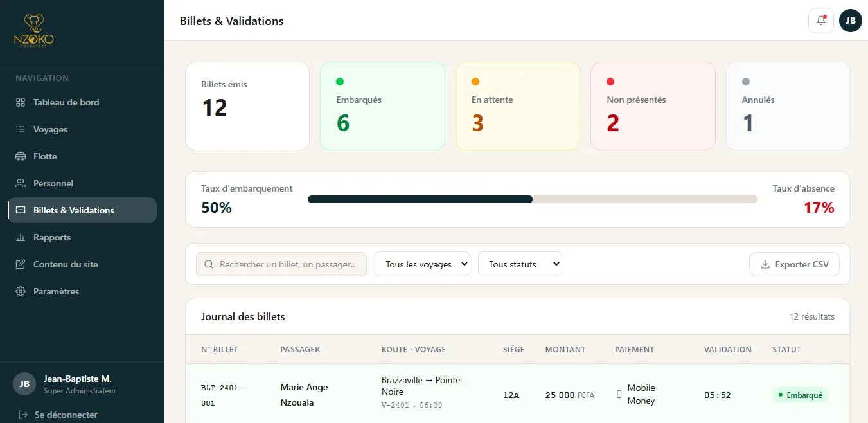The height and width of the screenshot is (423, 868).
Task: Click the En attente summary card
Action: click(x=518, y=106)
